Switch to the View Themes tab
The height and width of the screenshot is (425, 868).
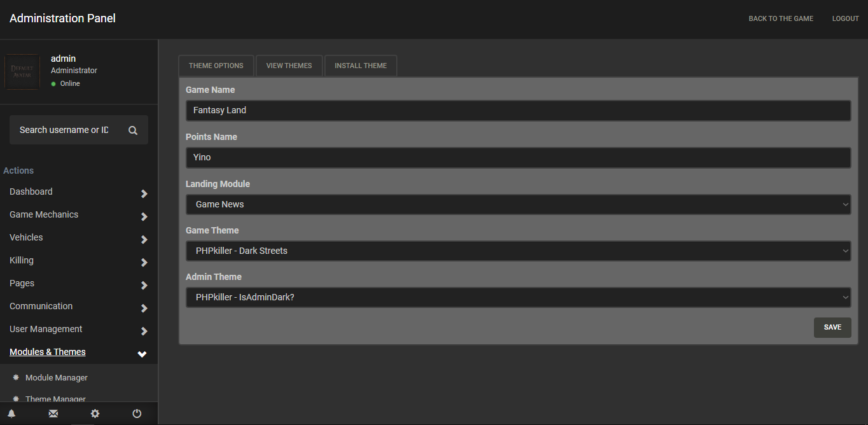tap(289, 66)
